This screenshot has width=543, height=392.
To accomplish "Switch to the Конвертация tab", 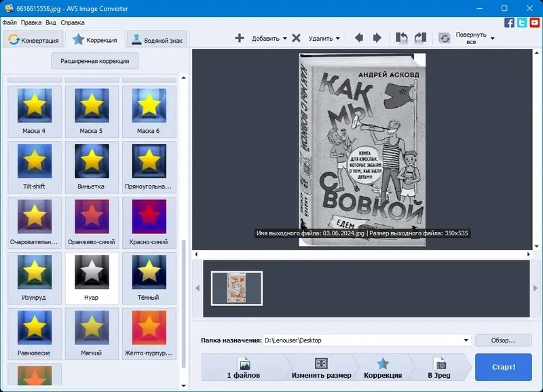I will pos(33,39).
